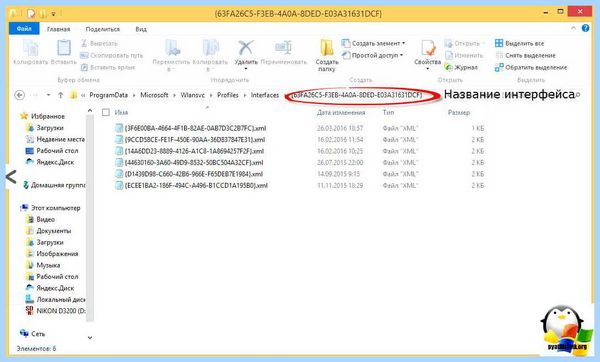Click the Переместить в folder icon
600x362 pixels.
pos(172,49)
